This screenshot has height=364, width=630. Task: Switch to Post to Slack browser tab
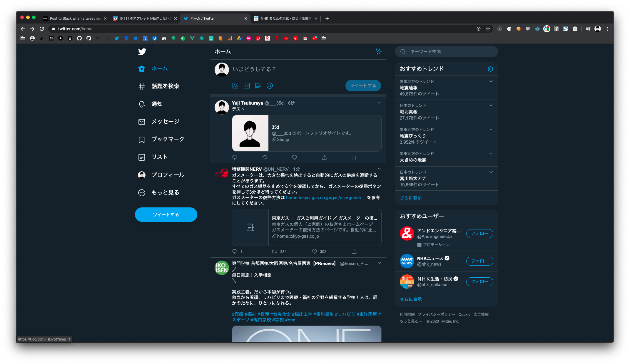[75, 18]
